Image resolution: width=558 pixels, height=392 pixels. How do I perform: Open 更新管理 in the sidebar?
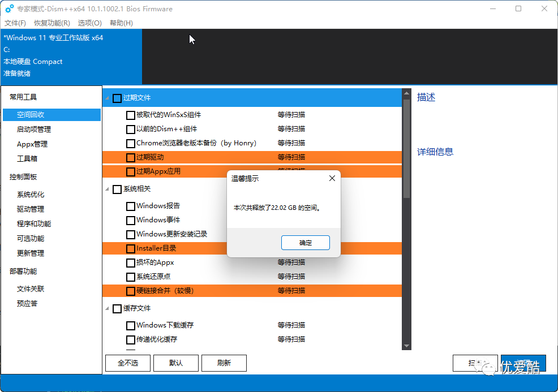(31, 253)
